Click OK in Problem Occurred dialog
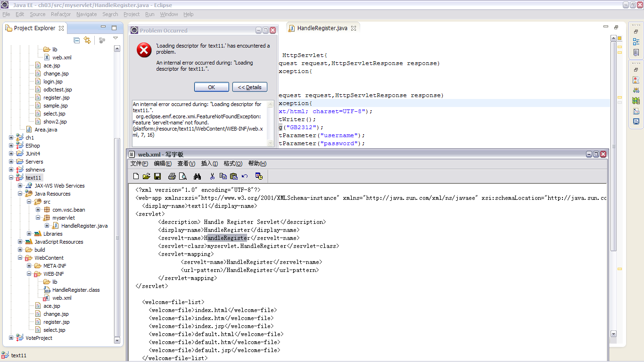Viewport: 644px width, 362px height. point(211,87)
